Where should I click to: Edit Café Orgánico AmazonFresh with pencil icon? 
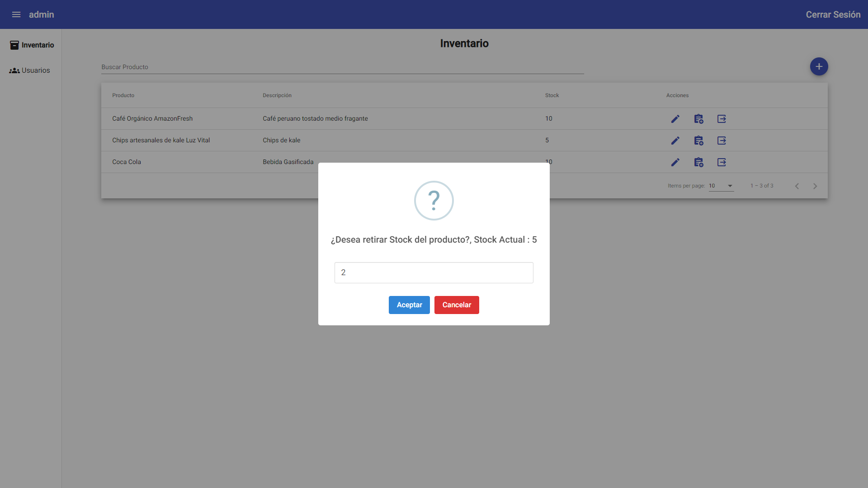[675, 119]
